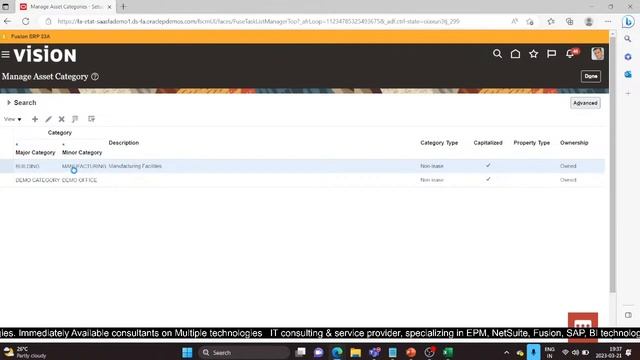Add this page to browser favorites
The image size is (640, 360).
530,22
